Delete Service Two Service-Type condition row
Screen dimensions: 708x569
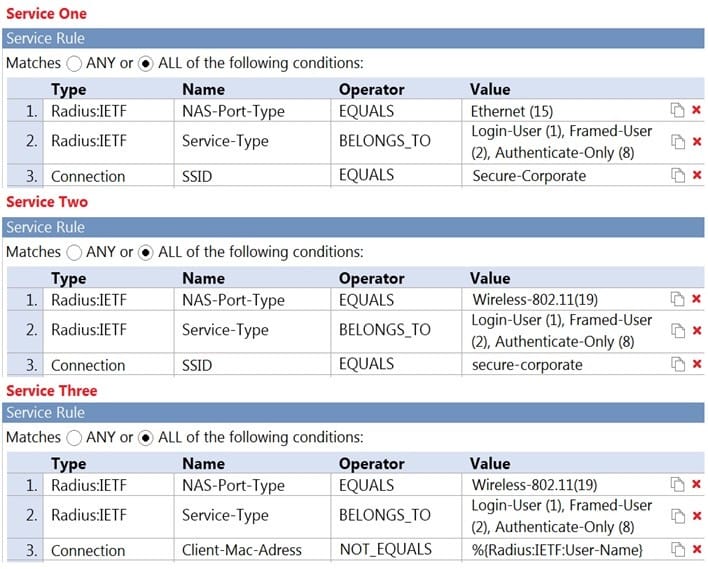tap(696, 331)
